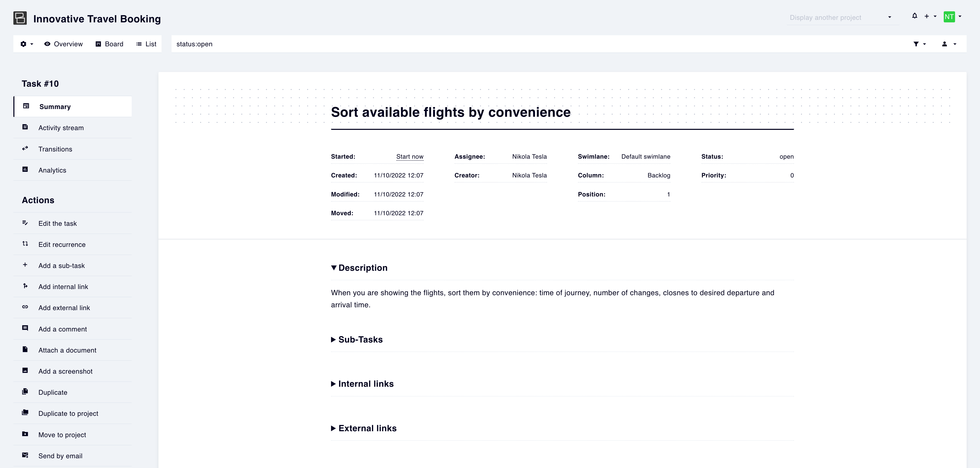Open the Display another project dropdown
980x468 pixels.
click(841, 17)
